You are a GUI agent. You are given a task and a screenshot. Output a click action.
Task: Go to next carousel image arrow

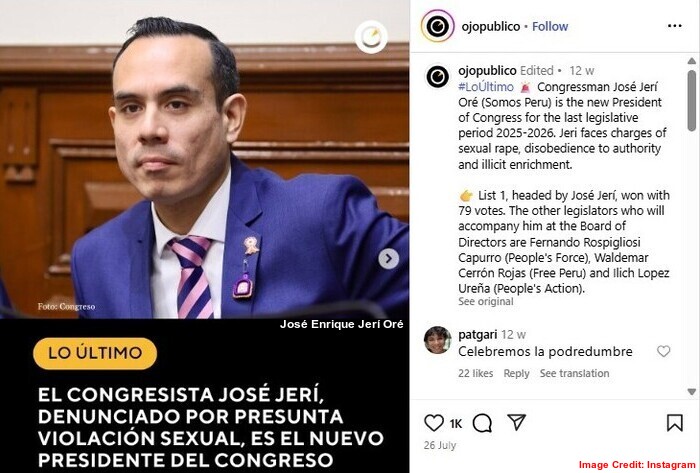coord(388,258)
